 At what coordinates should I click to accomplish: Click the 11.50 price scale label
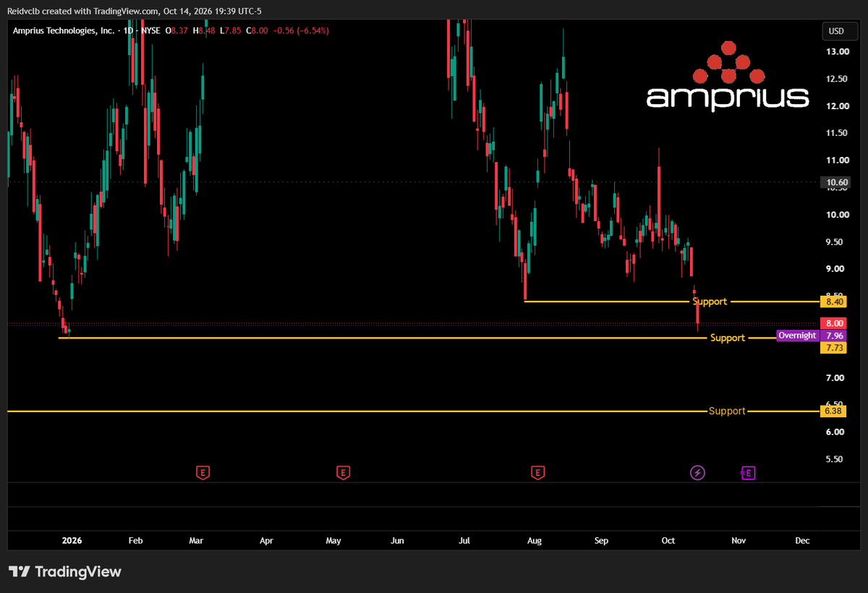[x=838, y=133]
